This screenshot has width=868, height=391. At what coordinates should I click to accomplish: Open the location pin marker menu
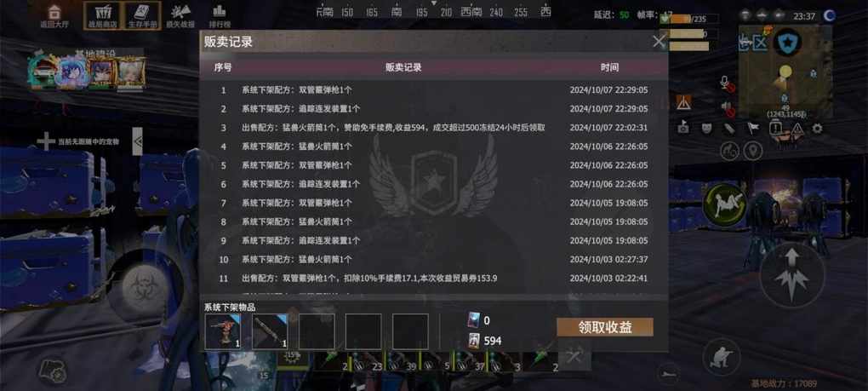(753, 151)
